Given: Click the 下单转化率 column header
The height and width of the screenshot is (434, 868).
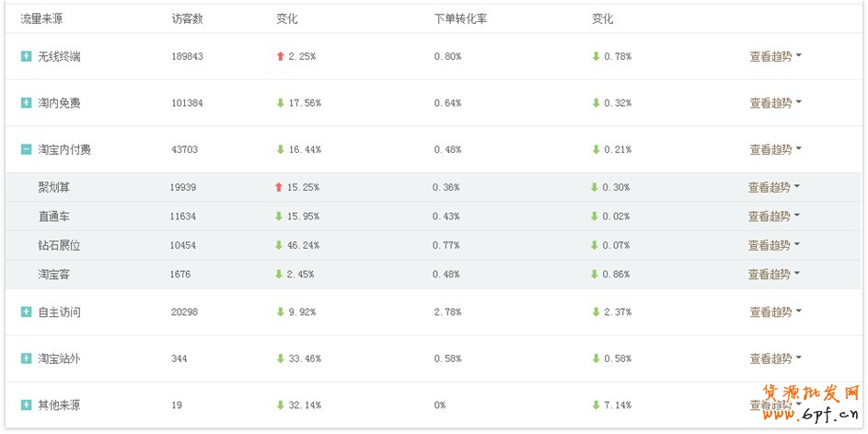Looking at the screenshot, I should point(460,18).
